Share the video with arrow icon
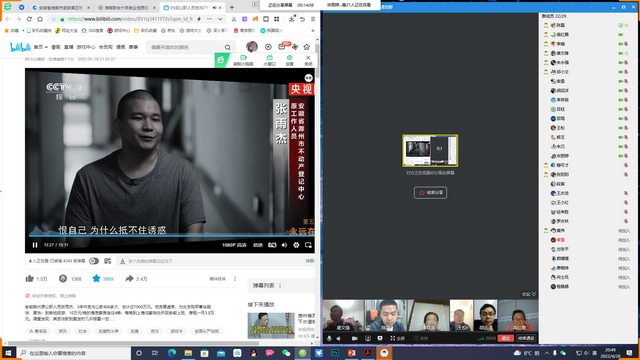The image size is (640, 360). tap(129, 278)
